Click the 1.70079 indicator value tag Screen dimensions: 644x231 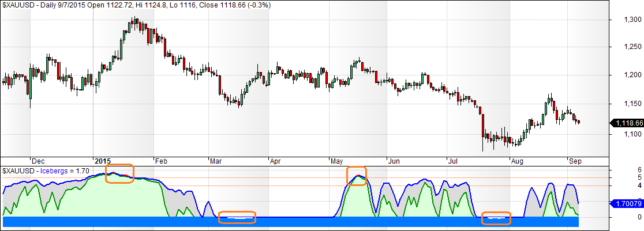627,203
